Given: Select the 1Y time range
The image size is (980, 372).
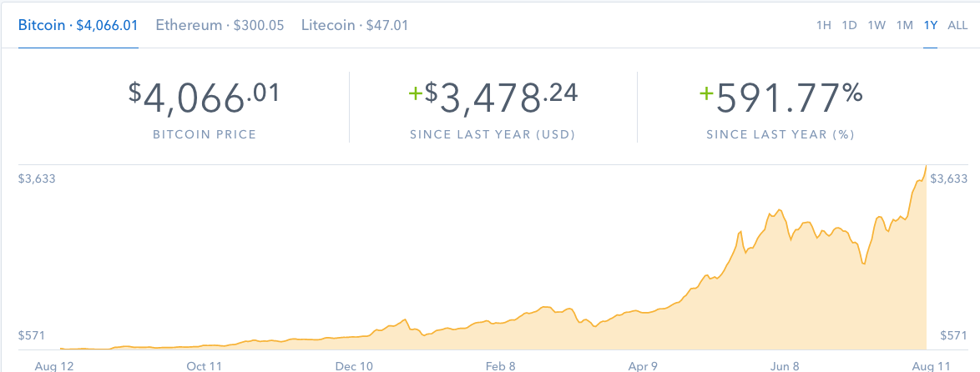Looking at the screenshot, I should click(x=930, y=25).
